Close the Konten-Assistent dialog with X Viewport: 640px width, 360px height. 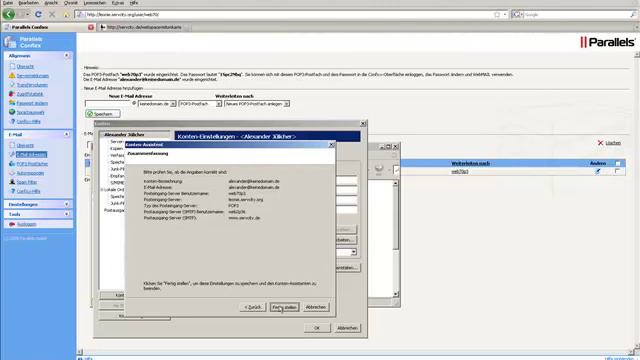pos(331,144)
